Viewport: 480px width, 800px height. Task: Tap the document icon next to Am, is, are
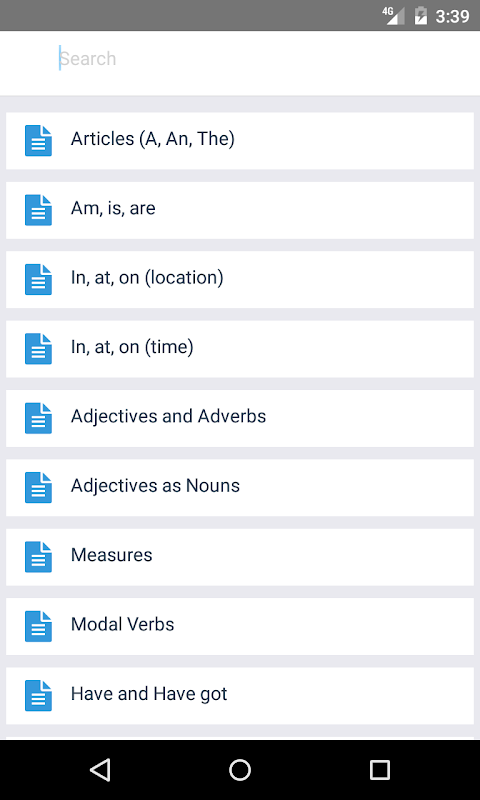coord(38,210)
